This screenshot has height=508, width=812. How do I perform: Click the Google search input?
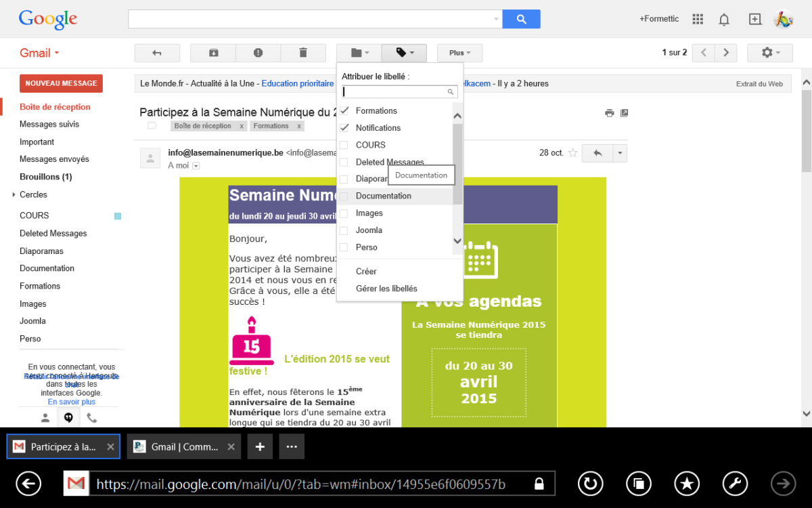pos(310,19)
